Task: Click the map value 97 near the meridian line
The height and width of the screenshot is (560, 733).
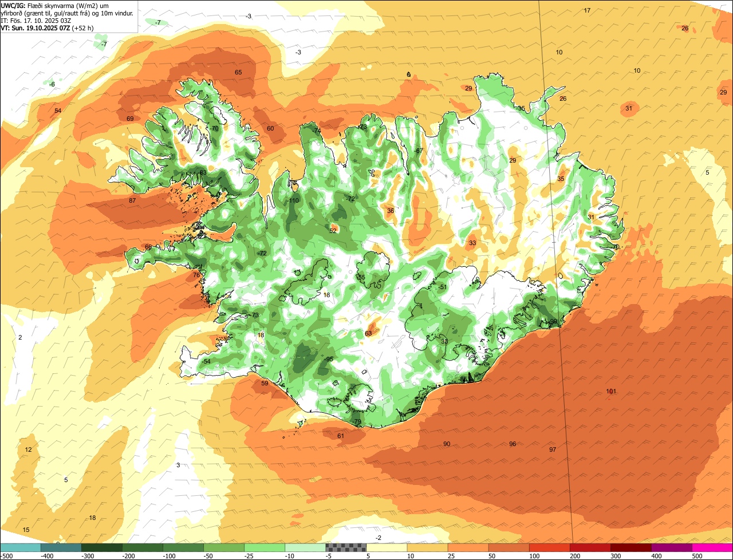Action: pyautogui.click(x=553, y=449)
